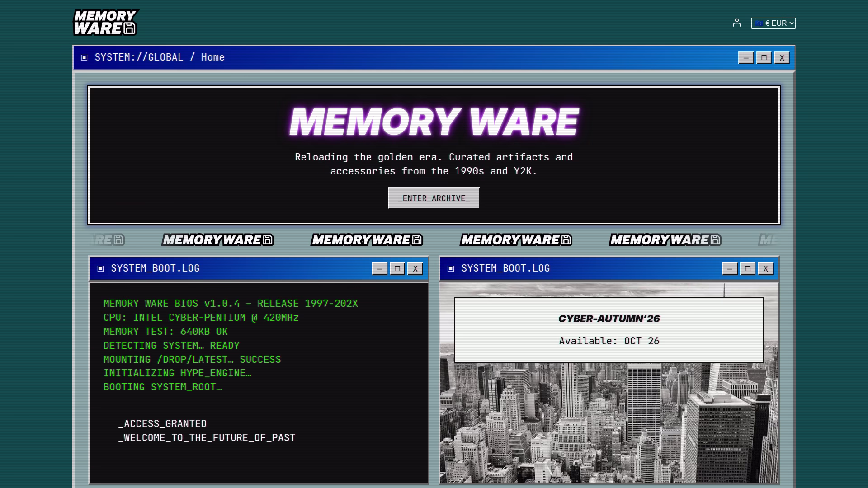Open the € EUR currency dropdown
The width and height of the screenshot is (868, 488).
tap(773, 22)
